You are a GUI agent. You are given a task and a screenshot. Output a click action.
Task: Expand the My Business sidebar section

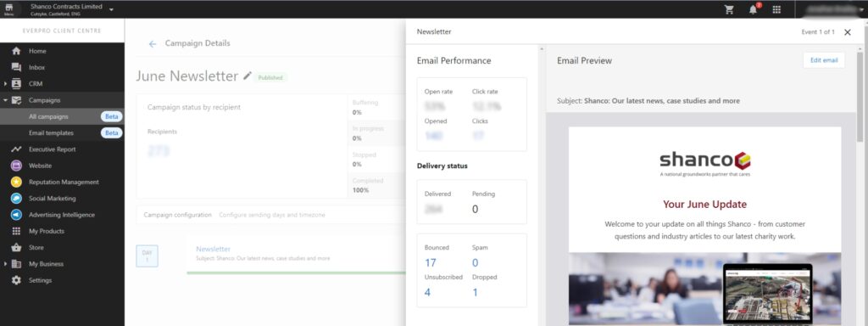[x=5, y=264]
